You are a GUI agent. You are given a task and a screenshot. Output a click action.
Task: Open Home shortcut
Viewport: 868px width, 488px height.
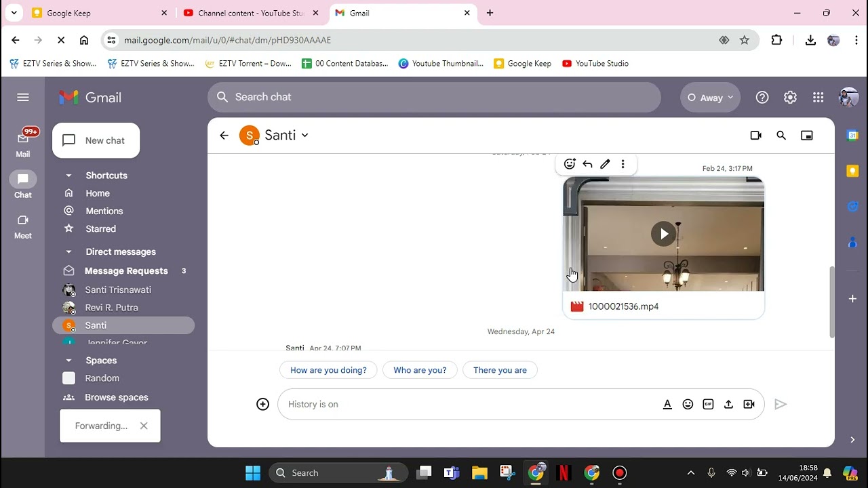tap(97, 193)
